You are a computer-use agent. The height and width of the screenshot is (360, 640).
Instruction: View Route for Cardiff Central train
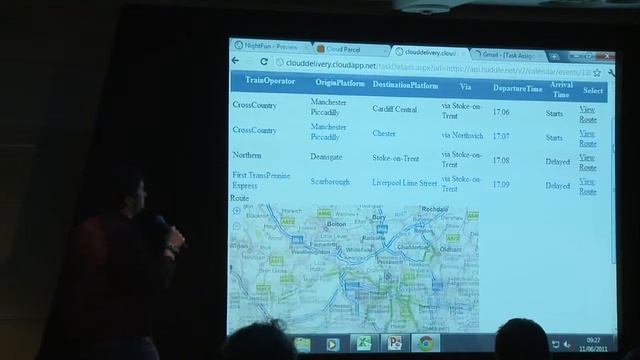[x=588, y=114]
